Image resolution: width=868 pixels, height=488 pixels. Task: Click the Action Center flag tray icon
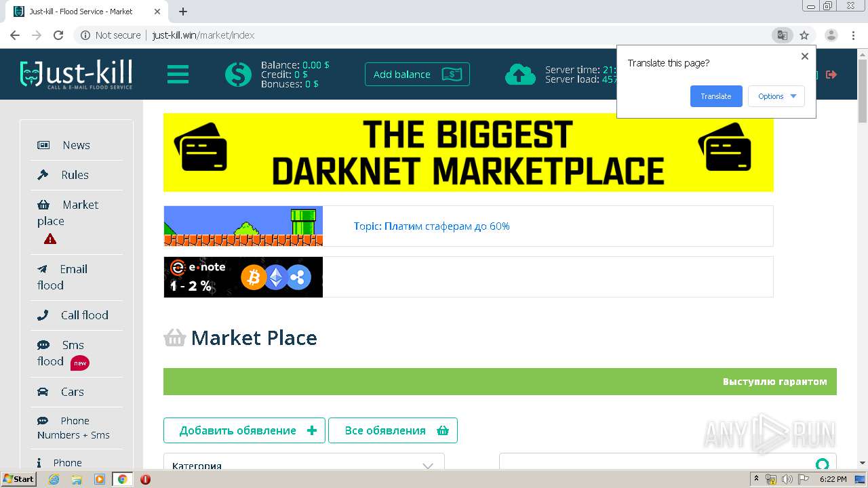point(804,479)
